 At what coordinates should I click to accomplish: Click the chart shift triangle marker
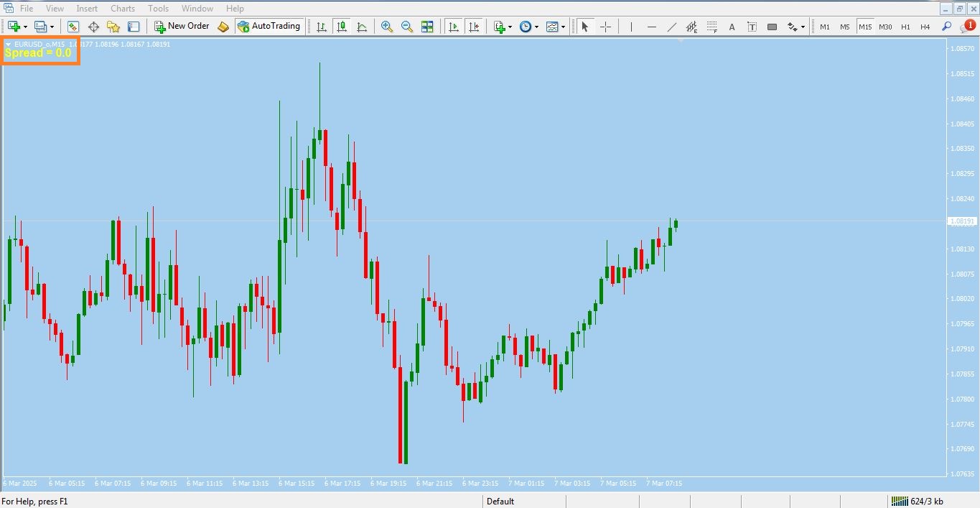click(681, 40)
